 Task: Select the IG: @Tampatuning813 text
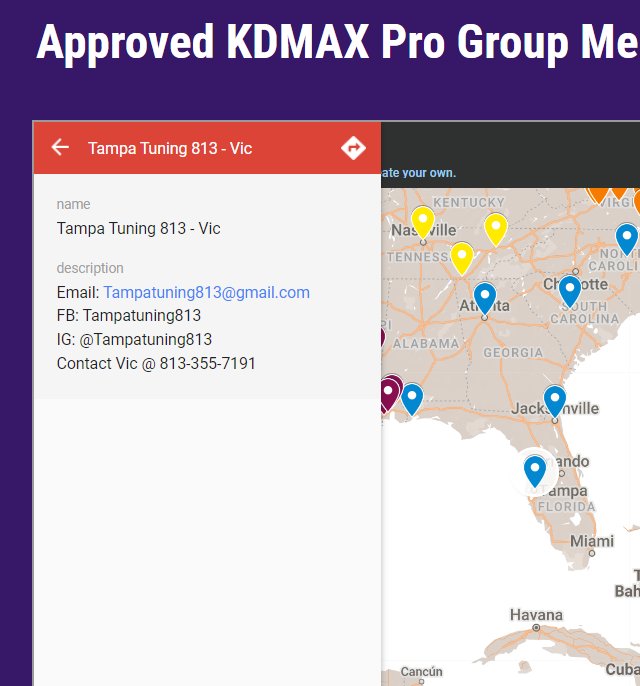coord(134,340)
